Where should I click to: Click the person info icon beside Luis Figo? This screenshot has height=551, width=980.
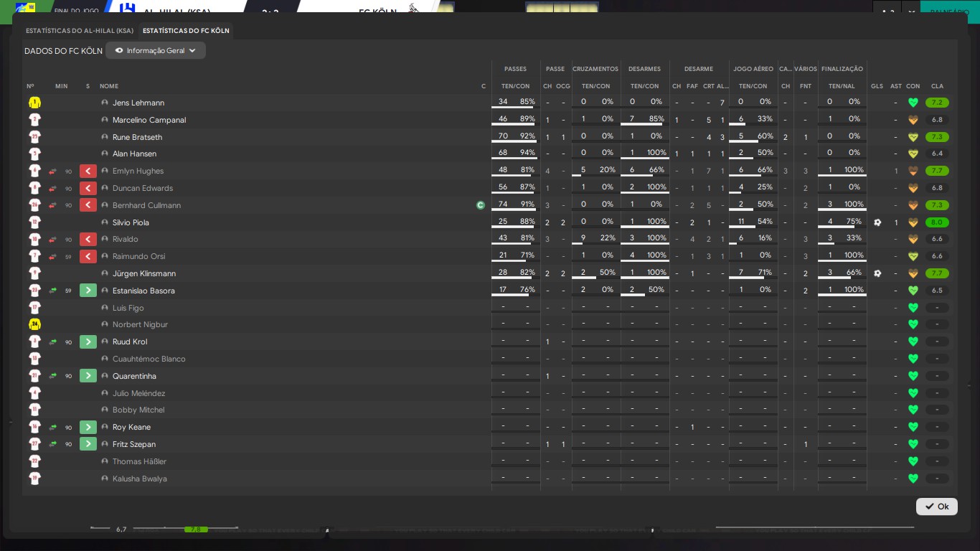(105, 308)
